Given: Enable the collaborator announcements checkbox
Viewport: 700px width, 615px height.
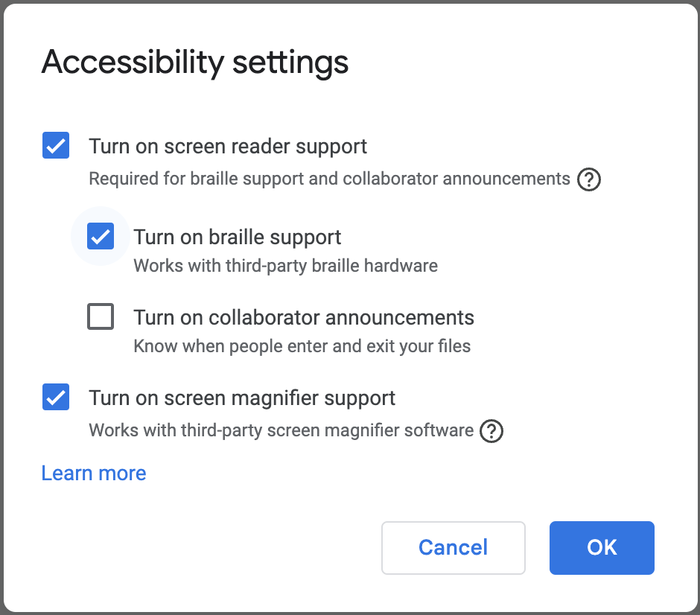Looking at the screenshot, I should (101, 316).
